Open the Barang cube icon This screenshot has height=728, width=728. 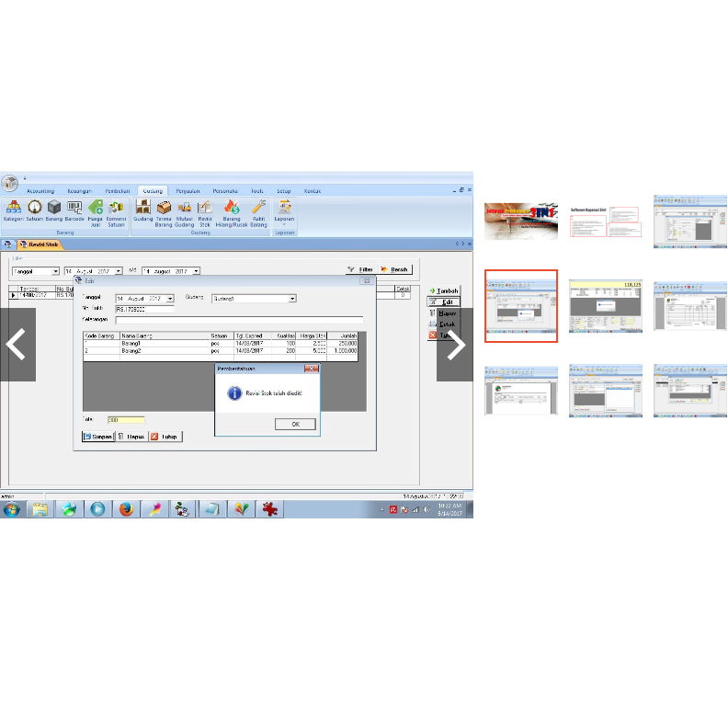pyautogui.click(x=54, y=210)
